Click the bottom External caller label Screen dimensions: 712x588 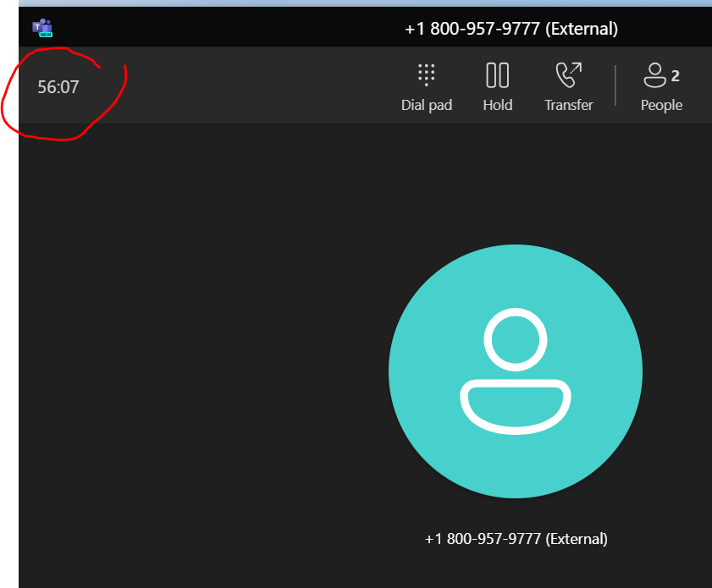(516, 539)
